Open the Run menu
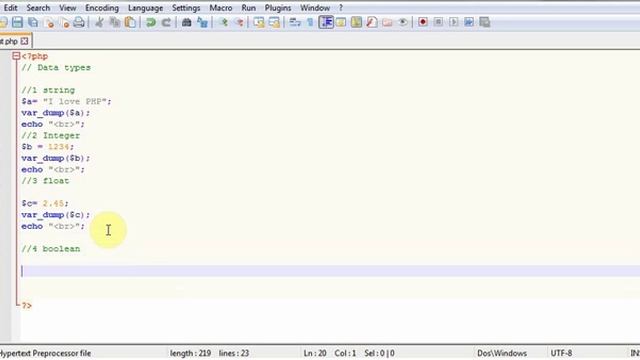This screenshot has width=640, height=360. pyautogui.click(x=248, y=8)
